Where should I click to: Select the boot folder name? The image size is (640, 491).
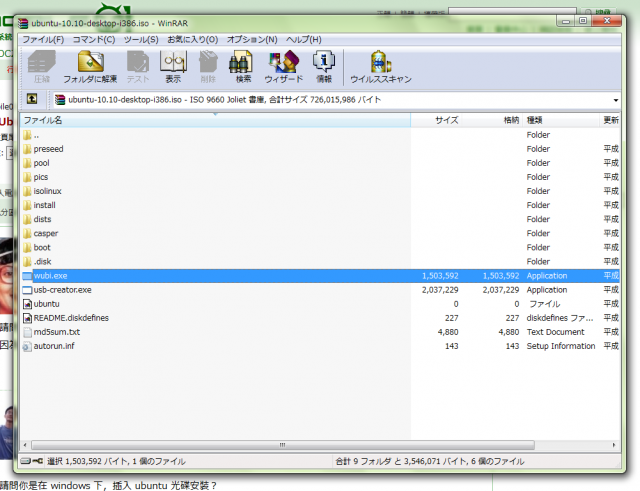click(x=42, y=248)
